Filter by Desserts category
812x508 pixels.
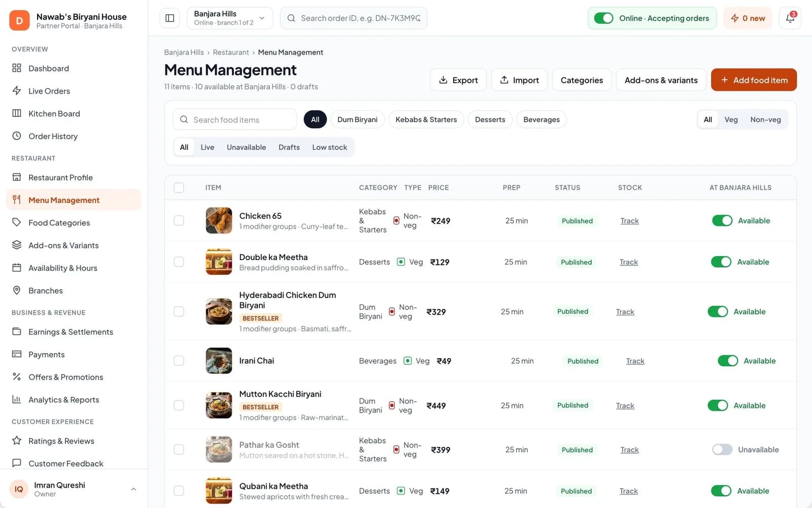[x=490, y=119]
